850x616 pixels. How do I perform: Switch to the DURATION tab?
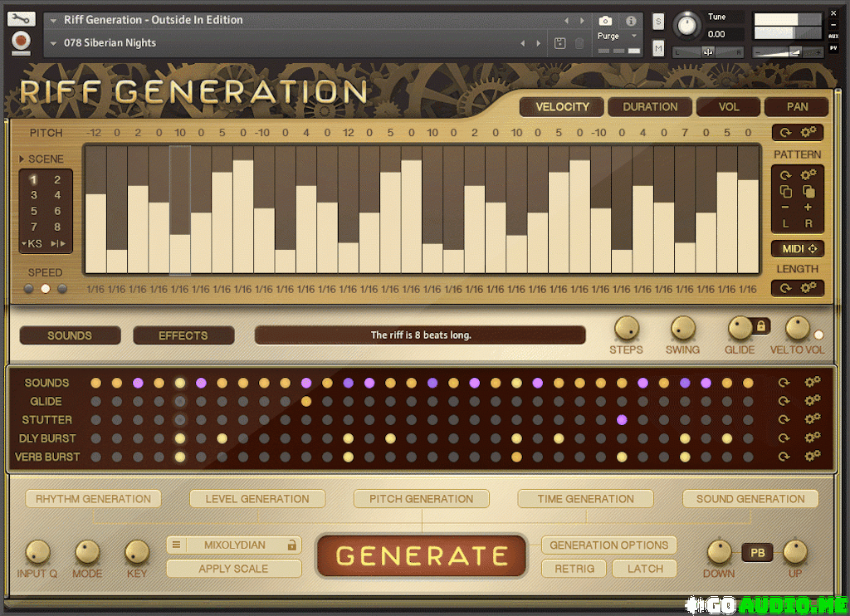pyautogui.click(x=650, y=107)
